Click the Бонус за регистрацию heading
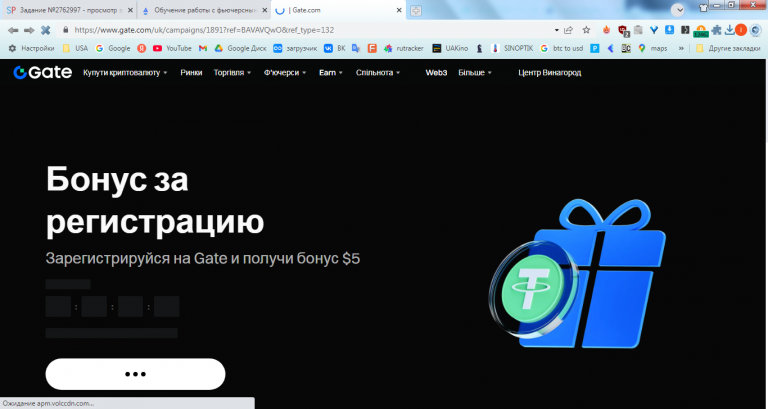Screen dimensions: 768x409 (x=155, y=201)
